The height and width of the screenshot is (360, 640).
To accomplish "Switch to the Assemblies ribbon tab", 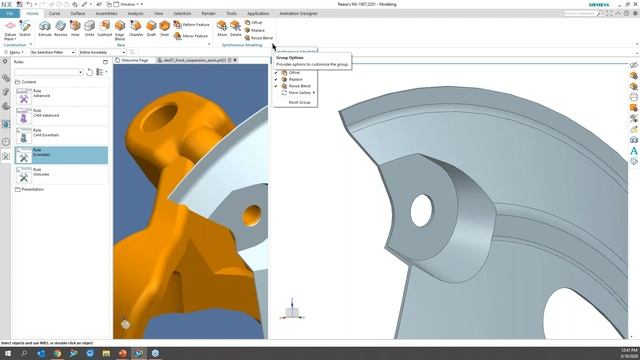I will pos(106,13).
